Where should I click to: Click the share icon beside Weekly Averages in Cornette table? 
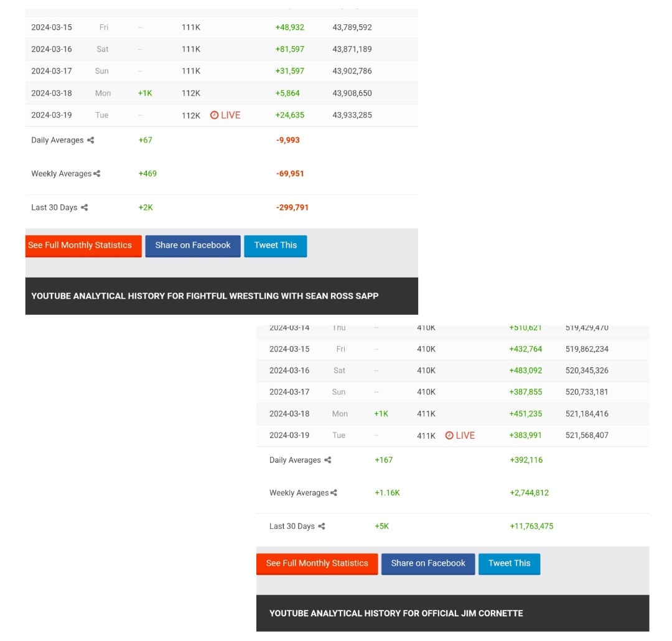tap(334, 492)
